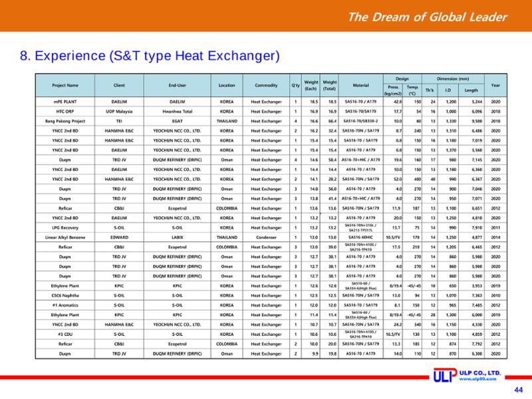Click the total weight value '66.4'
Viewport: 532px width, 399px height.
coord(332,121)
